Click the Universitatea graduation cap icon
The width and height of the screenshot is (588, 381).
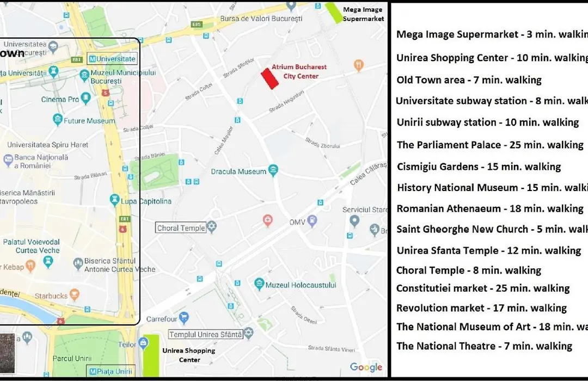pos(53,46)
